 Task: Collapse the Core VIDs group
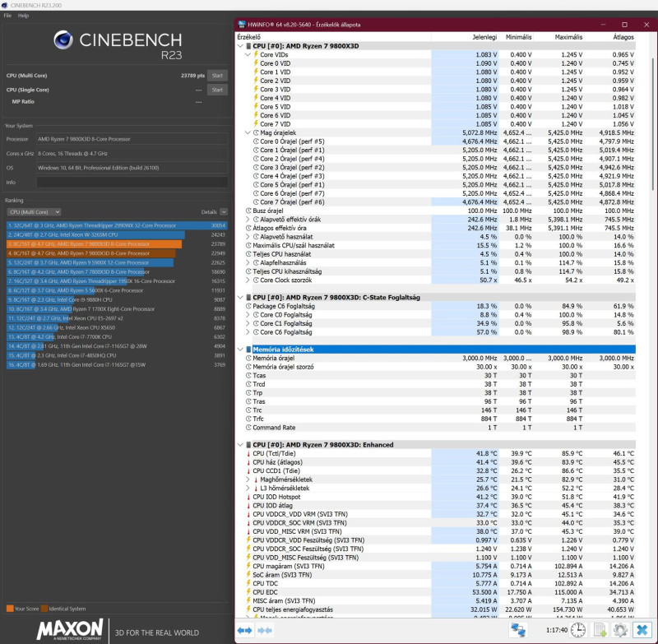[248, 54]
